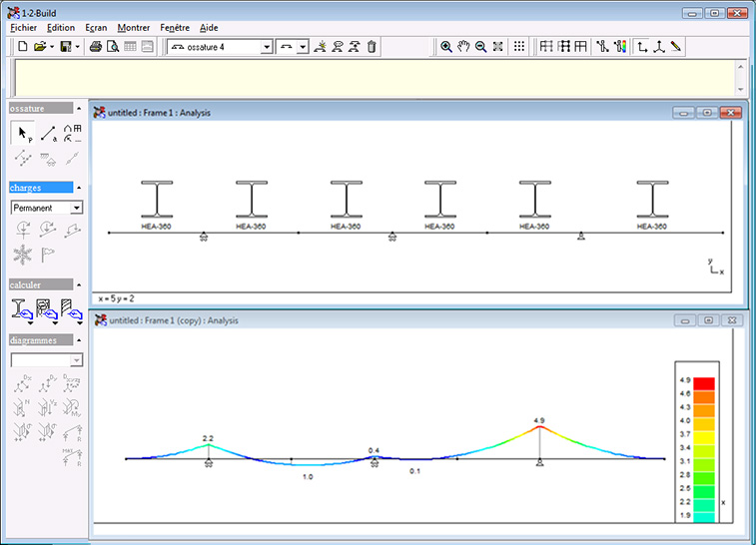Click the 2.2 peak value label
This screenshot has height=545, width=756.
click(x=208, y=438)
